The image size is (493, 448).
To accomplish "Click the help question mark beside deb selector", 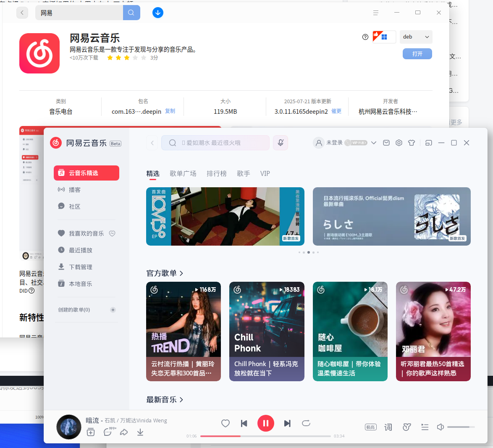I will pos(365,37).
